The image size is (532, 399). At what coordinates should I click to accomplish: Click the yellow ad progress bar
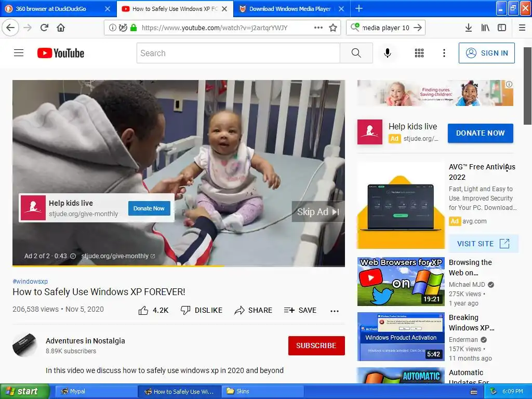118,265
